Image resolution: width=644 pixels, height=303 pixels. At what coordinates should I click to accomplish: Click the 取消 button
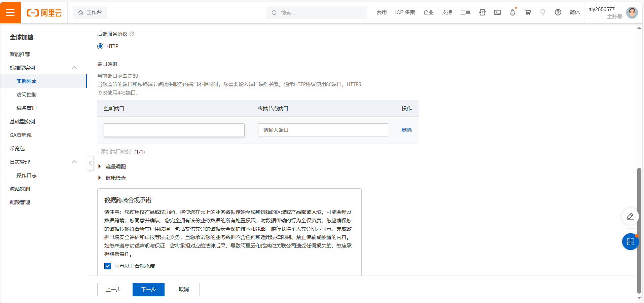[x=184, y=290]
